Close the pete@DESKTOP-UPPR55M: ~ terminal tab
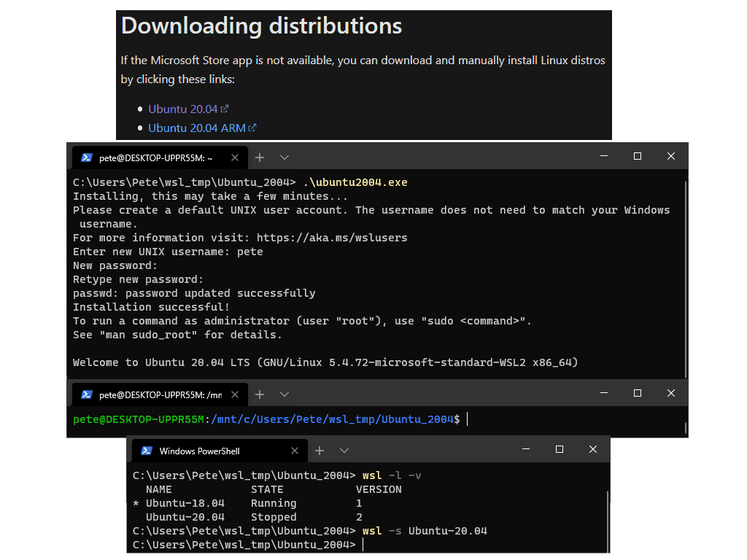Viewport: 747px width, 560px height. coord(235,157)
